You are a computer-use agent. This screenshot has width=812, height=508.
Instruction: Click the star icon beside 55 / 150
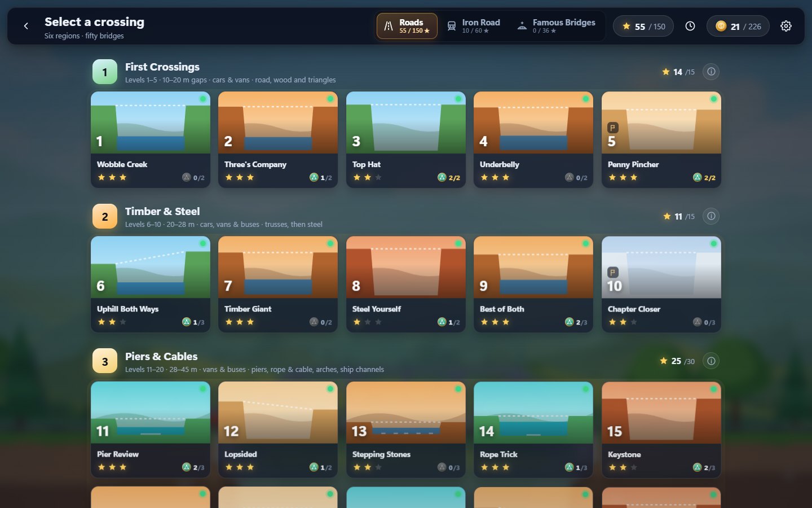pos(626,26)
